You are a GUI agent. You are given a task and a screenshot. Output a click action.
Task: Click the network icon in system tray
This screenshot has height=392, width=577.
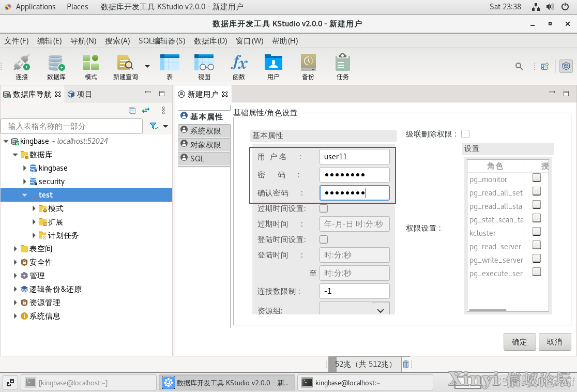pos(536,7)
